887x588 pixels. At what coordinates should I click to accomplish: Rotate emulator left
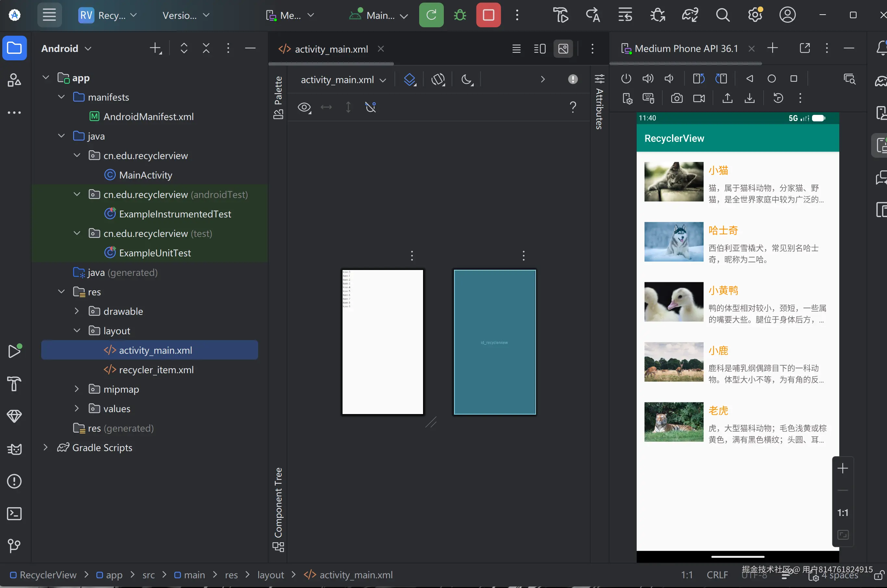click(698, 79)
